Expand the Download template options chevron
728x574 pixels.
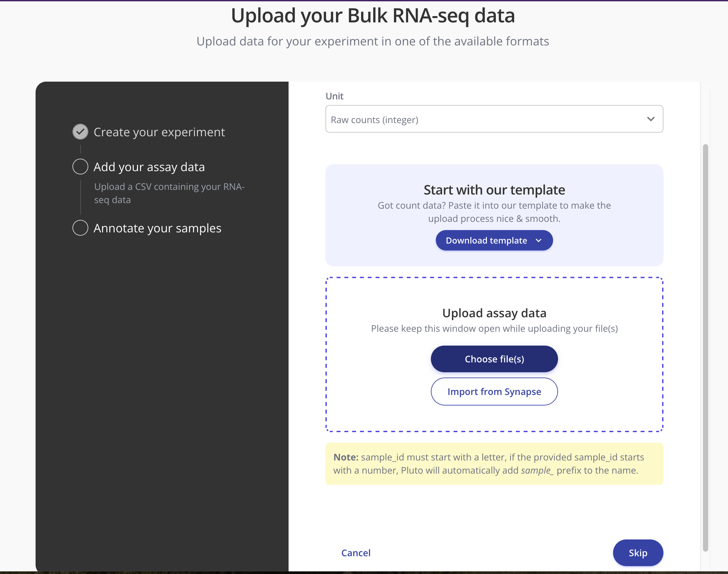538,240
